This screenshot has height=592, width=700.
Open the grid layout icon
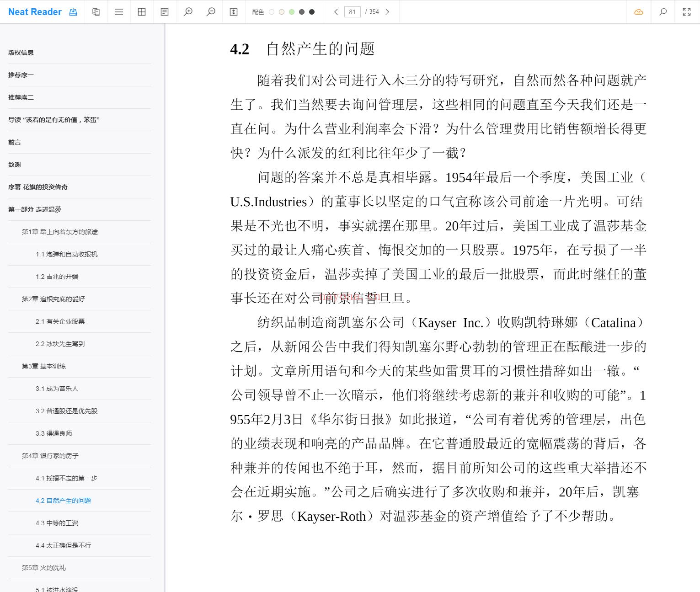coord(142,12)
